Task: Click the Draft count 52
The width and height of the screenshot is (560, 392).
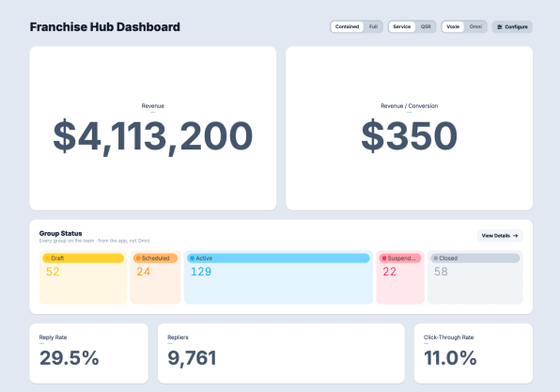Action: coord(53,272)
